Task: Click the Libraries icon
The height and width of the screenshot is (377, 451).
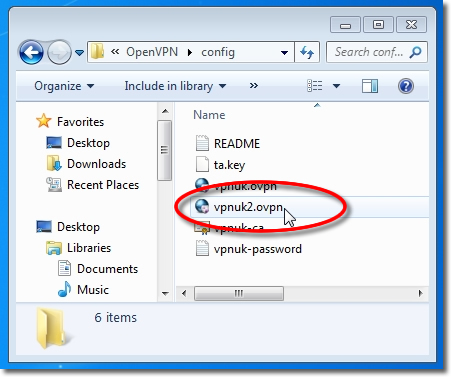Action: [x=54, y=248]
